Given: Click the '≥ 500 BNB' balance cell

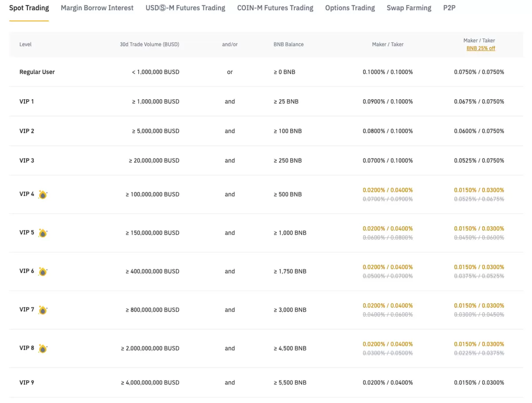Looking at the screenshot, I should pos(288,194).
